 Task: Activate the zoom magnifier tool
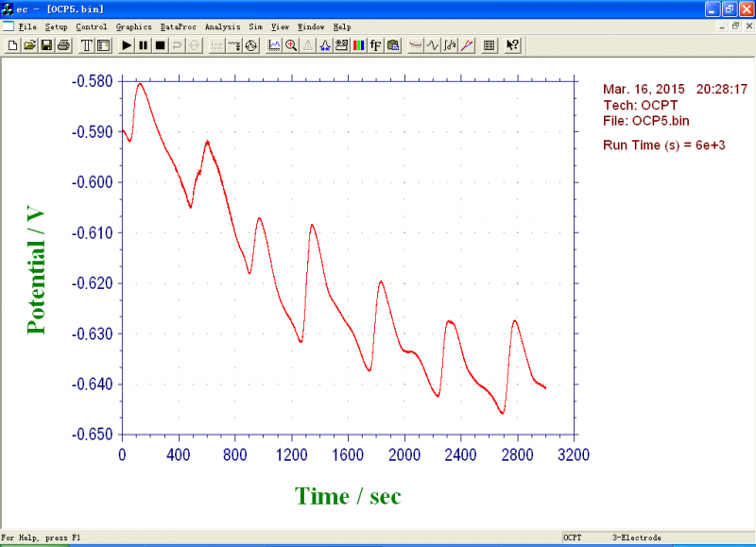[291, 45]
